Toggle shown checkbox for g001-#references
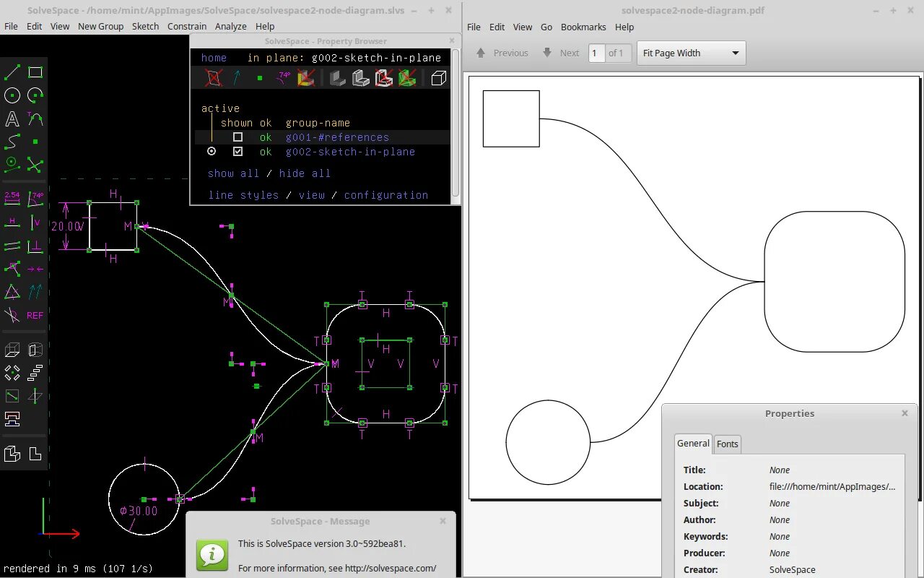 (x=237, y=137)
